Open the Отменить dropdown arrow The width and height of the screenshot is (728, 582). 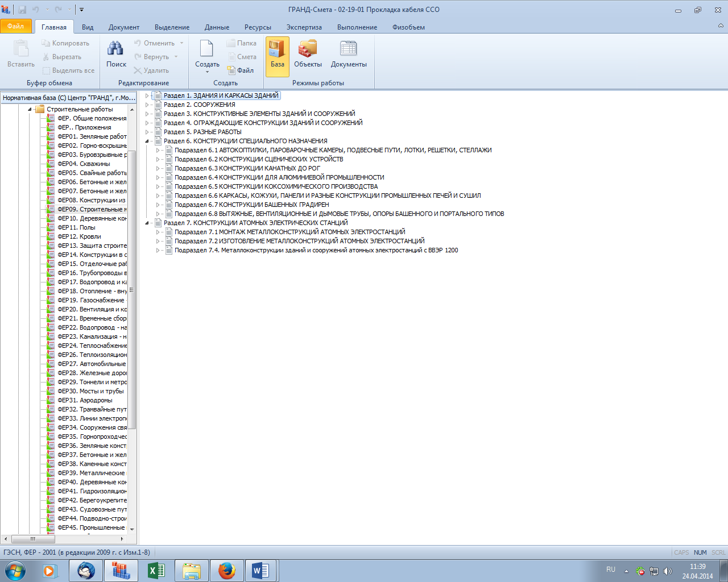tap(182, 43)
